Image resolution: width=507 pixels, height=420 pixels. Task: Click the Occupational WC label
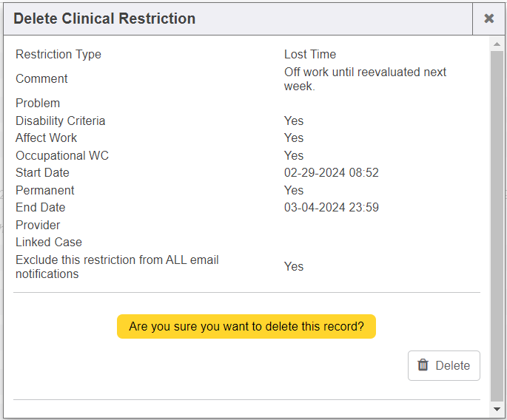(x=62, y=155)
